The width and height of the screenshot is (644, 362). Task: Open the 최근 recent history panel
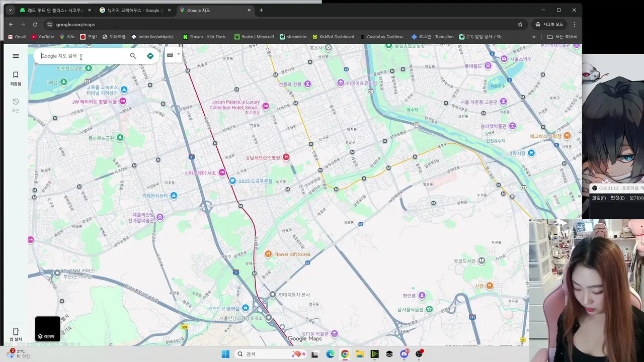[16, 106]
